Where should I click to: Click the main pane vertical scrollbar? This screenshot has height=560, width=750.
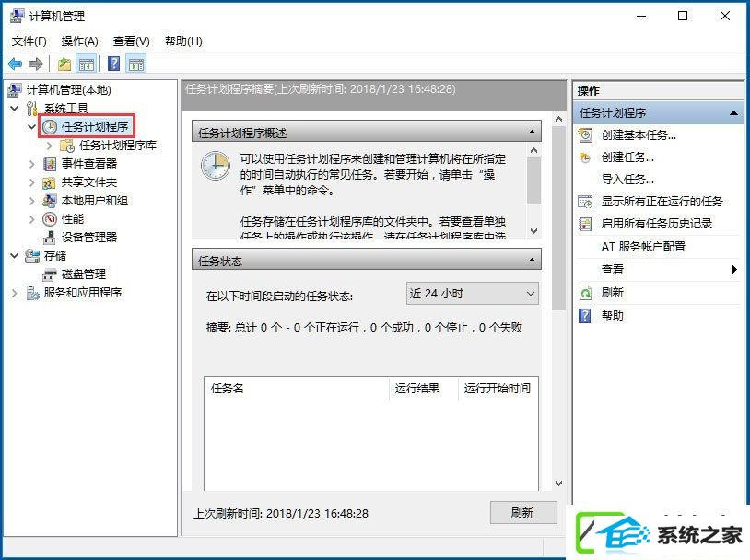[558, 301]
